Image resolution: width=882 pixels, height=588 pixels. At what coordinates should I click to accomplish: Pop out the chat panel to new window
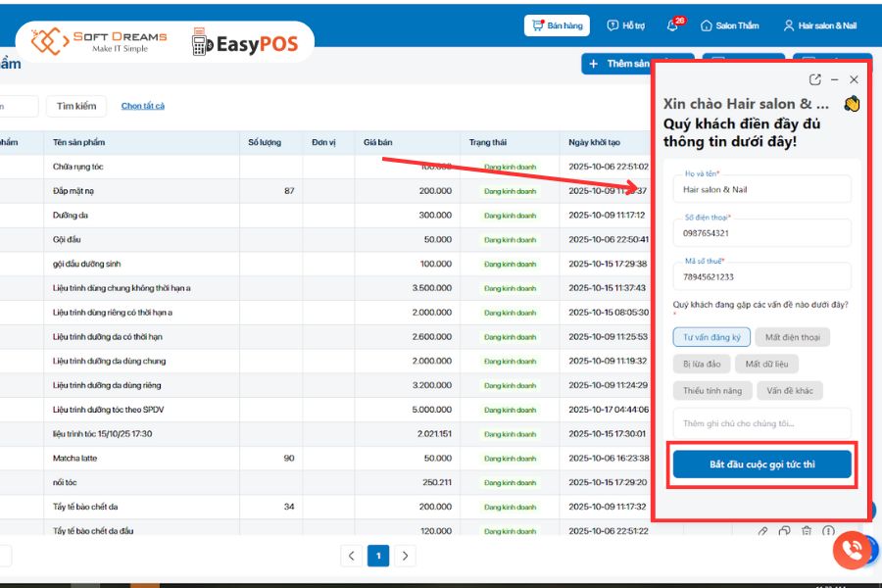(x=815, y=79)
